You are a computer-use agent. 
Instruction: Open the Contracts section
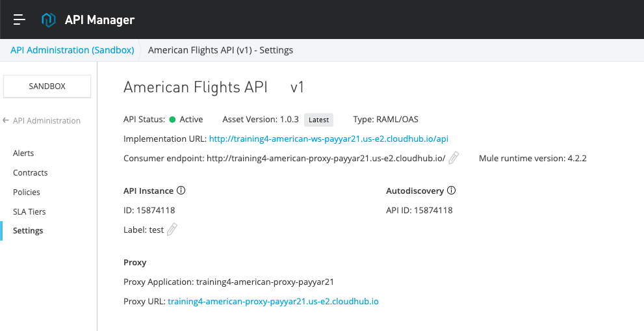tap(31, 173)
